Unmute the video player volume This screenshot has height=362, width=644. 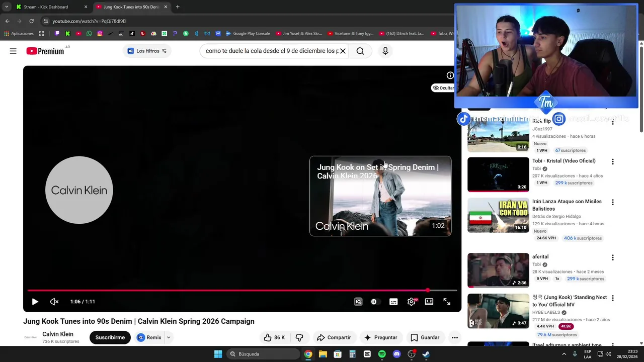click(54, 302)
